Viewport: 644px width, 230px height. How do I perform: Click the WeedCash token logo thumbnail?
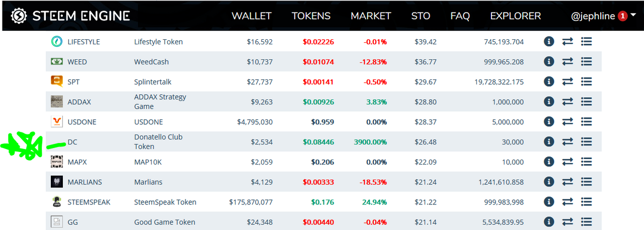pyautogui.click(x=56, y=61)
